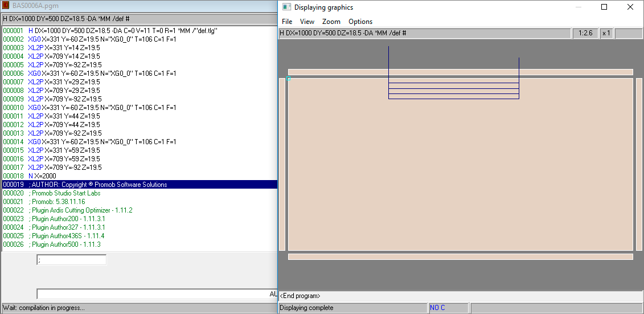Maximize the Displaying graphics window

click(604, 7)
